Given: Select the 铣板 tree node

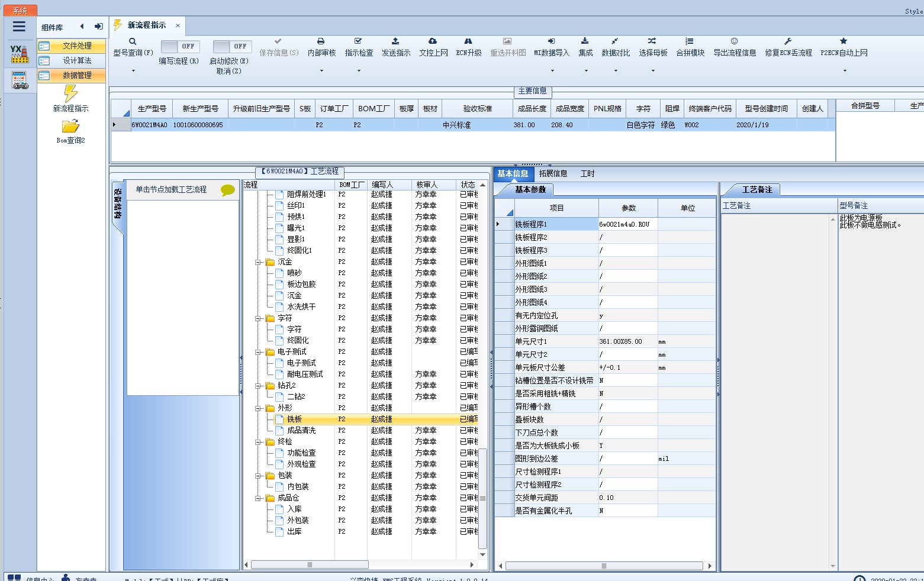Looking at the screenshot, I should click(294, 419).
